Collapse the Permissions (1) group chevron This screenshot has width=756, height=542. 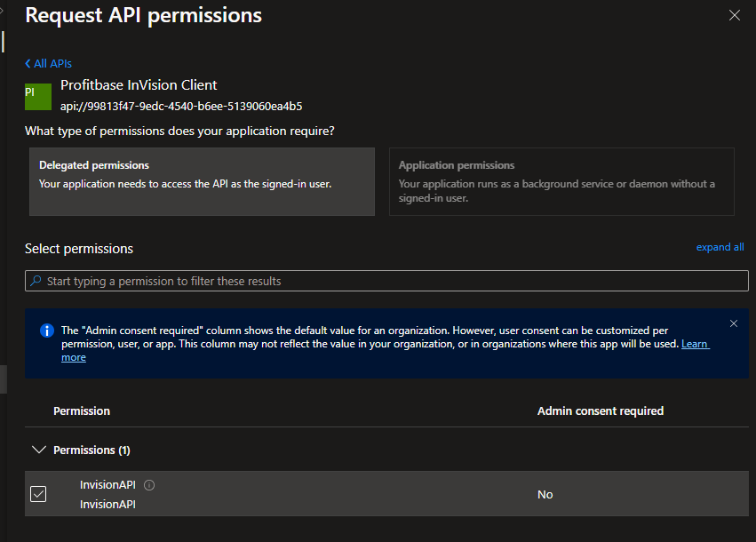(38, 450)
